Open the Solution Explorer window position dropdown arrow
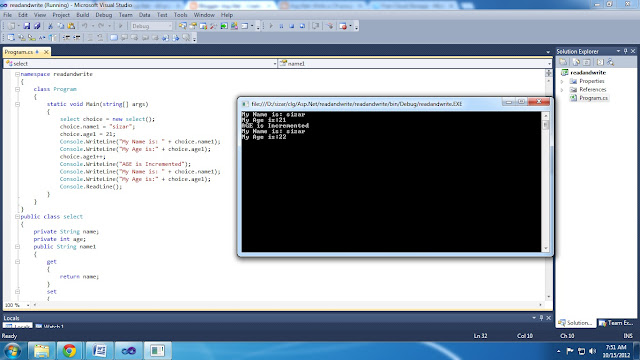Screen dimensions: 640x360 coord(618,51)
